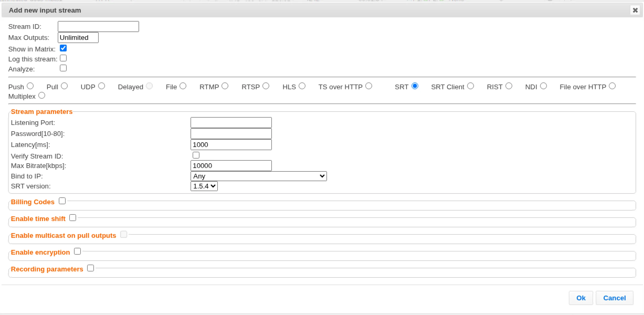
Task: Click the Ok button
Action: (x=581, y=298)
